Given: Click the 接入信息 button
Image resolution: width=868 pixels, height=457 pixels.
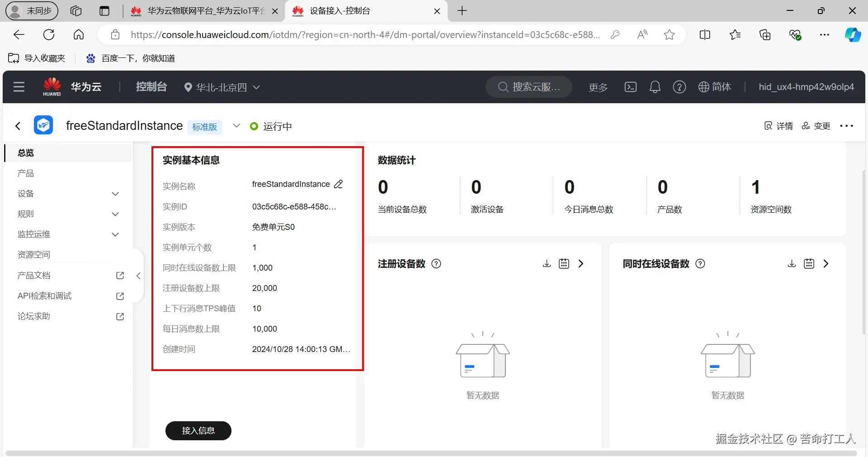Looking at the screenshot, I should (198, 430).
